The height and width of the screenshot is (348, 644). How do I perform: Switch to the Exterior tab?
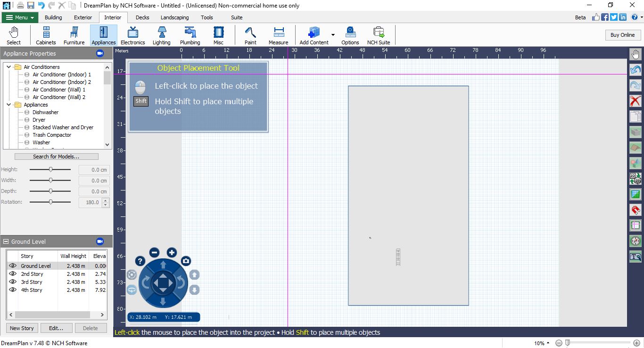coord(83,17)
